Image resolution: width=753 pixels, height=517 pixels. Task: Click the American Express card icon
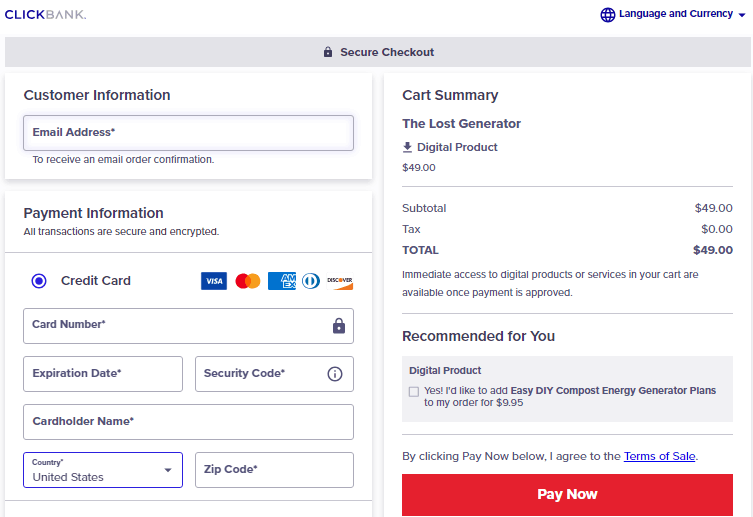281,281
